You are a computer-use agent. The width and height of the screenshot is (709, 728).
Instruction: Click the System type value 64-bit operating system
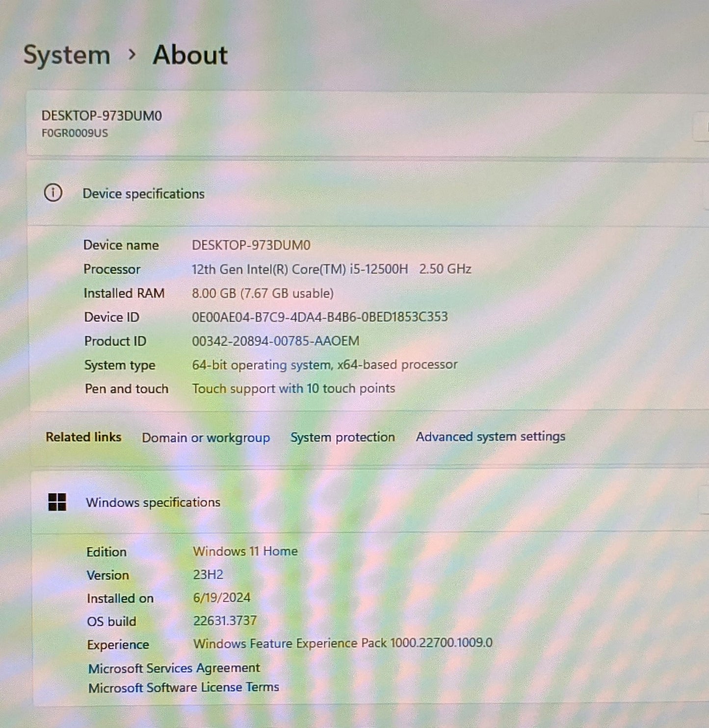pyautogui.click(x=324, y=364)
